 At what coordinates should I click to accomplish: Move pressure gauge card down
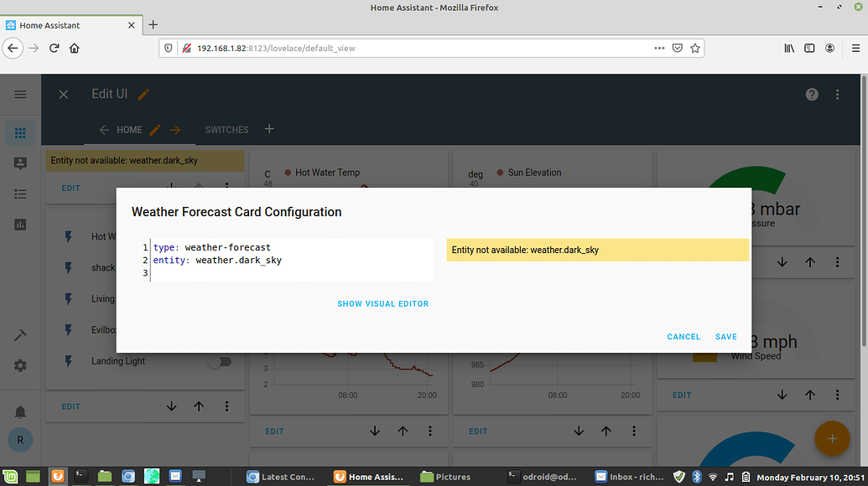click(x=782, y=262)
